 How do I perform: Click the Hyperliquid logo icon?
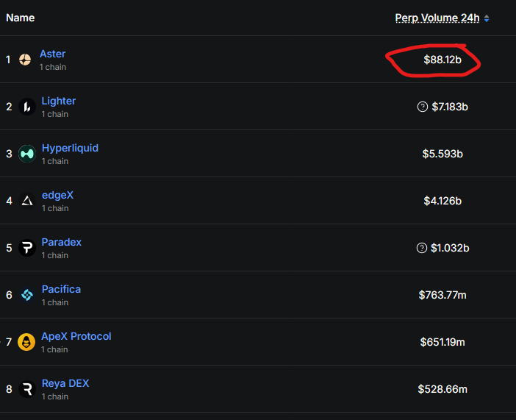click(26, 154)
